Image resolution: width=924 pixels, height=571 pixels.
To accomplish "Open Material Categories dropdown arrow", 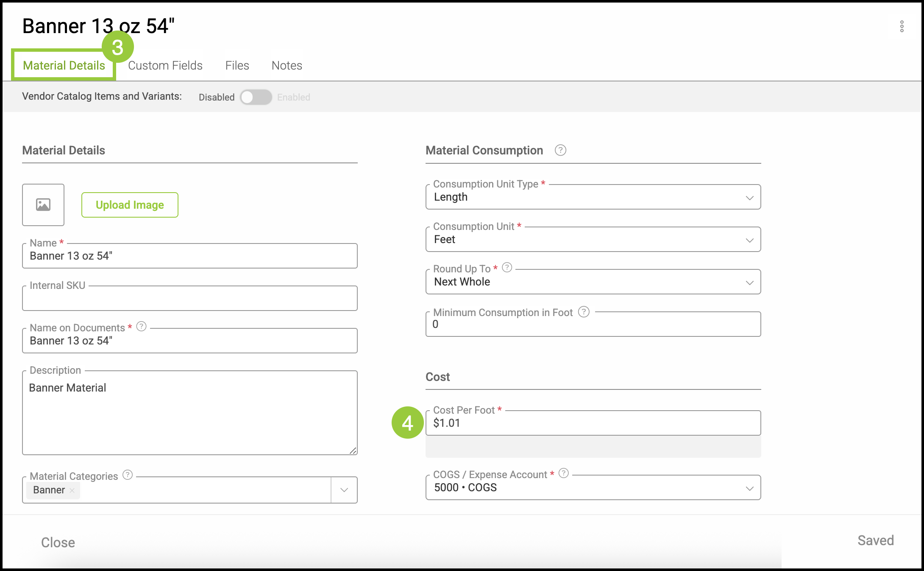I will [344, 490].
